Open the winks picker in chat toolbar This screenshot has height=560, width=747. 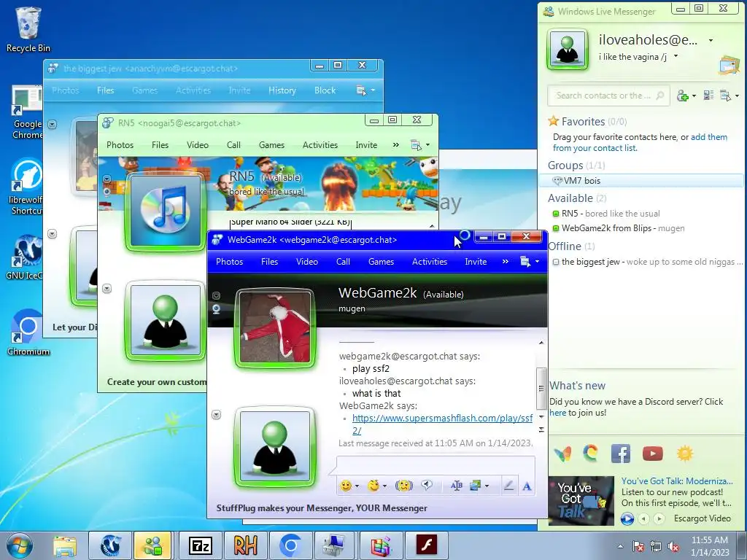tap(373, 486)
